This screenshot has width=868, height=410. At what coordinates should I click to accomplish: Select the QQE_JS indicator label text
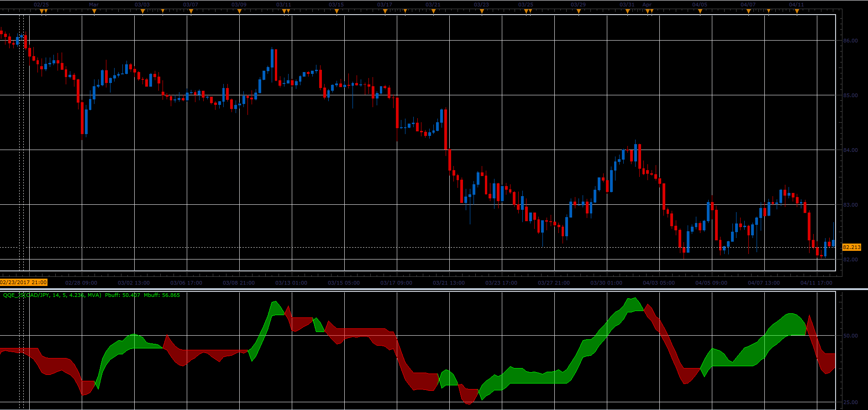[x=52, y=296]
